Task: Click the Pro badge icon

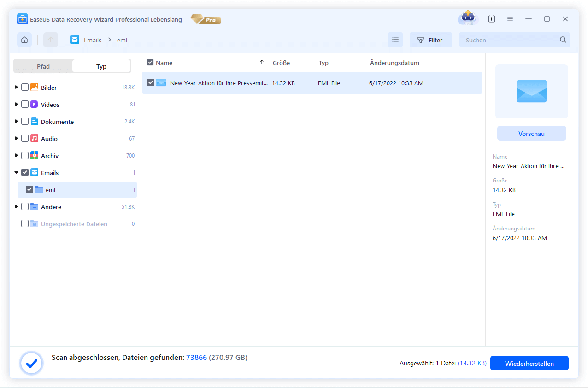Action: pos(206,19)
